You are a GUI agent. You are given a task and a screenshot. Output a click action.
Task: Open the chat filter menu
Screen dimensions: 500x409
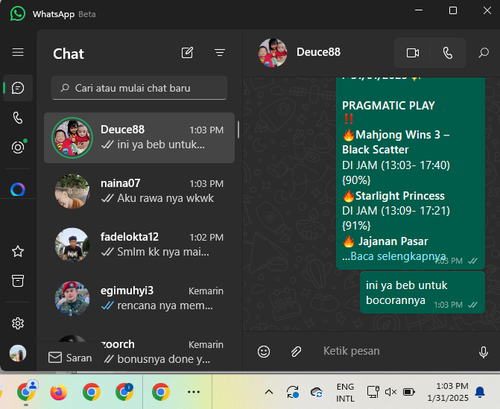click(x=220, y=53)
